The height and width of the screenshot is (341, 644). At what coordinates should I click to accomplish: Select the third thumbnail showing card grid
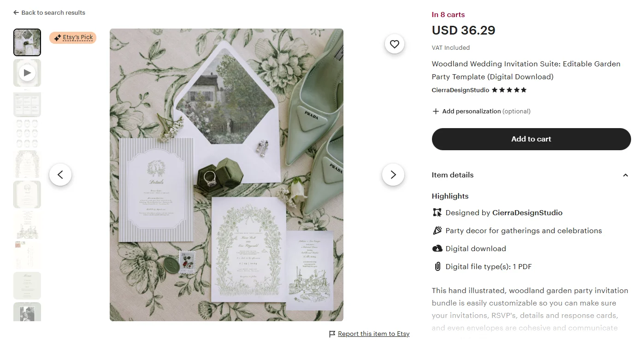click(27, 104)
